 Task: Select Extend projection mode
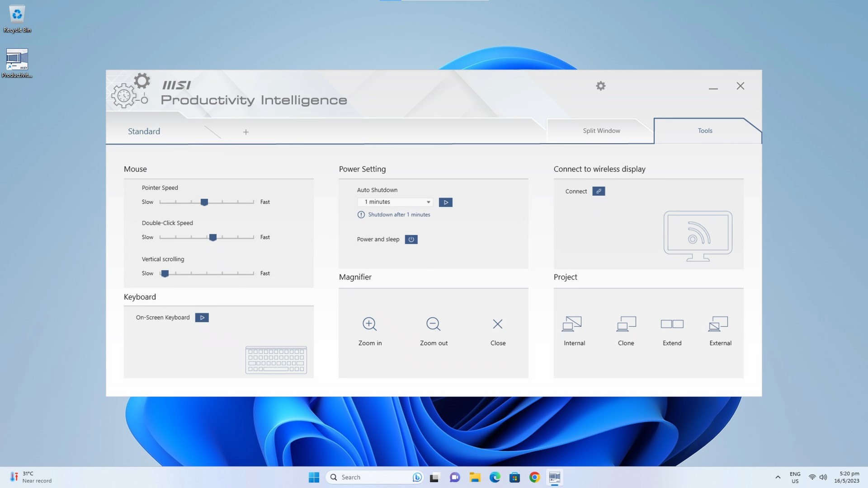(x=672, y=324)
